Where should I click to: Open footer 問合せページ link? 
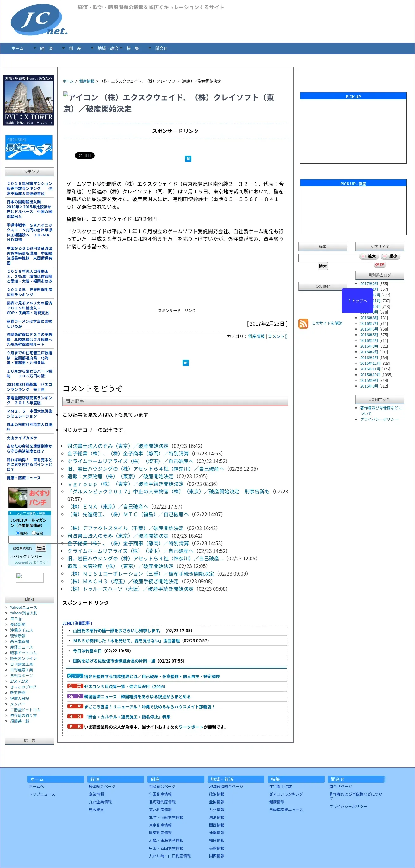[340, 786]
